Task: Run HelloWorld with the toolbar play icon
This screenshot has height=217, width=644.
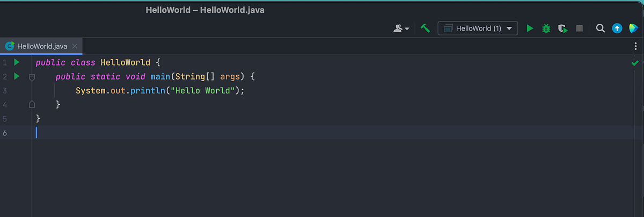Action: tap(530, 28)
